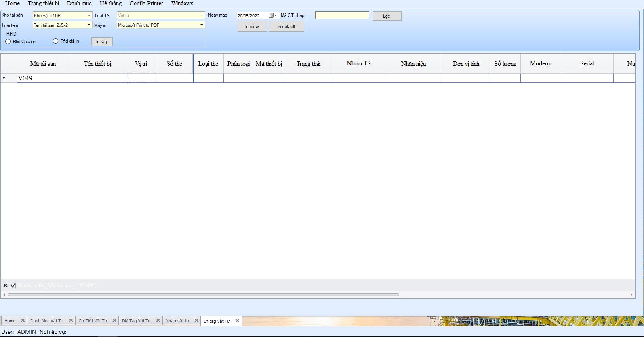Open the Máy in printer dropdown
This screenshot has width=644, height=337.
click(202, 25)
